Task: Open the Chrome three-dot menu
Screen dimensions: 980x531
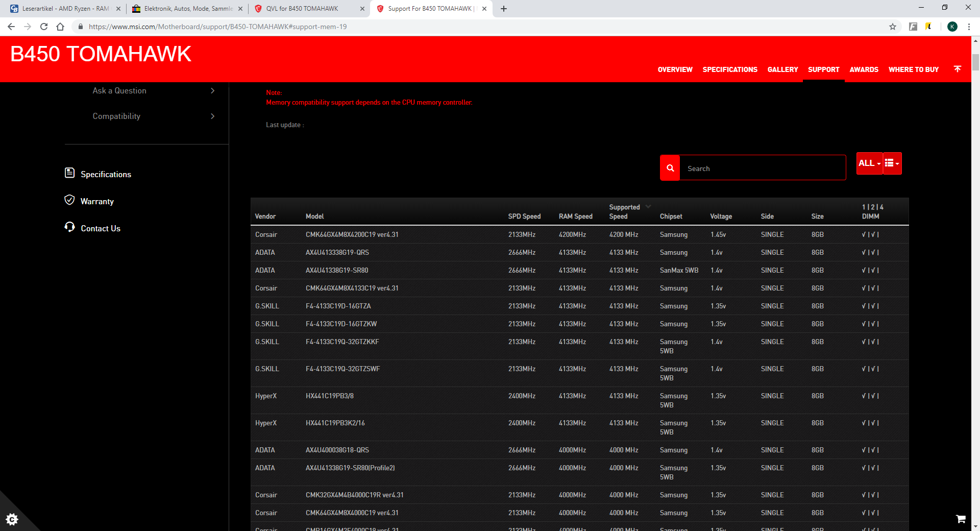Action: 969,27
